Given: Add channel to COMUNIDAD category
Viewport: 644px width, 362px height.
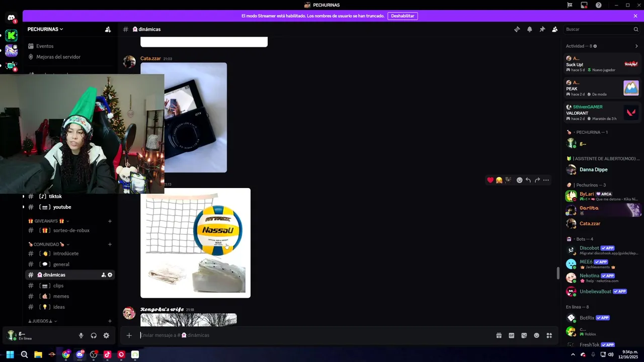Looking at the screenshot, I should [x=110, y=244].
